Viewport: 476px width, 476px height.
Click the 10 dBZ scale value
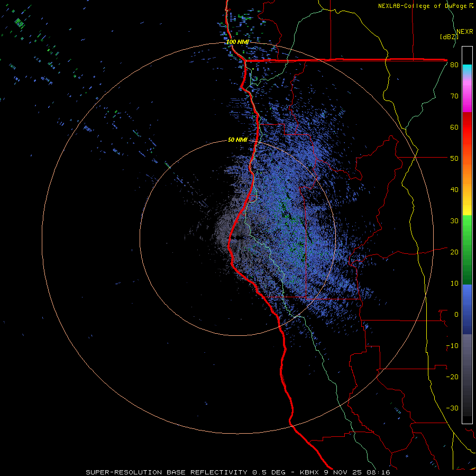click(454, 283)
